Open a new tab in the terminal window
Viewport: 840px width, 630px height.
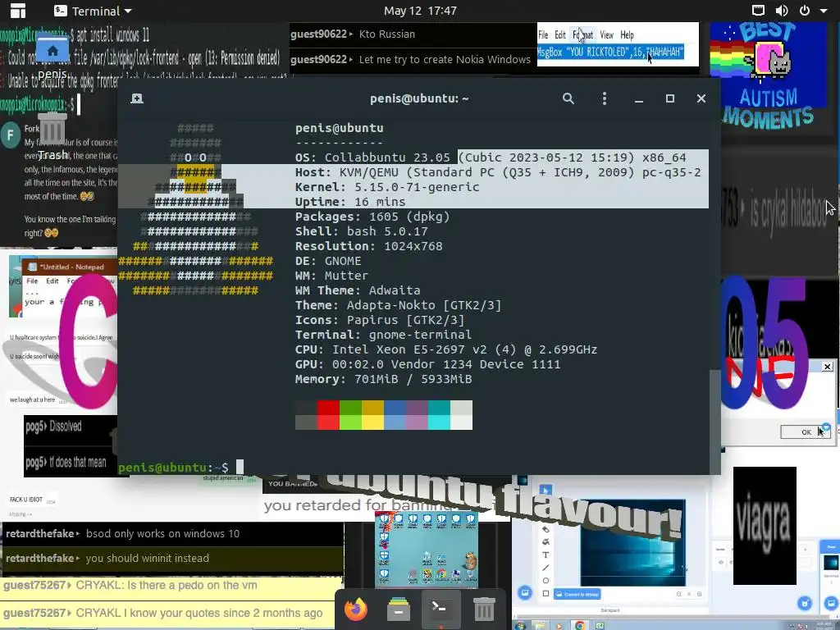click(137, 98)
